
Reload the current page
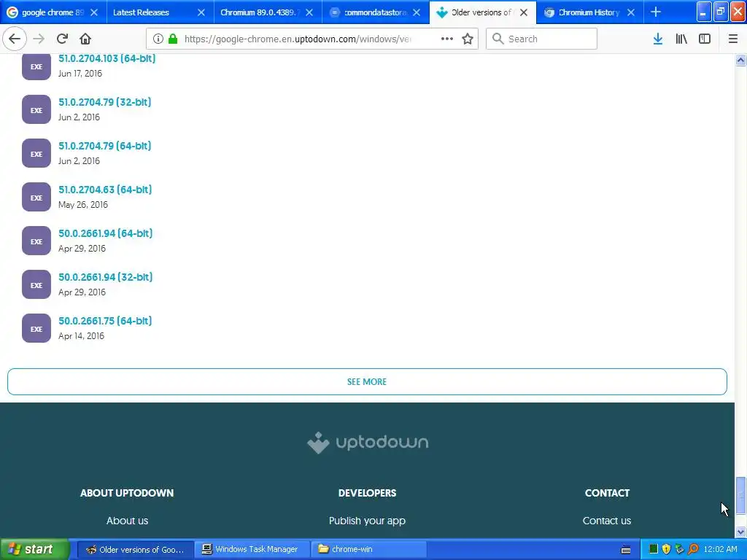pos(63,39)
